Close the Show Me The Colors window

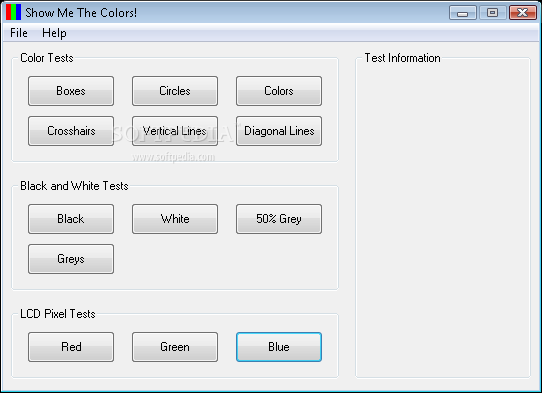(x=523, y=13)
